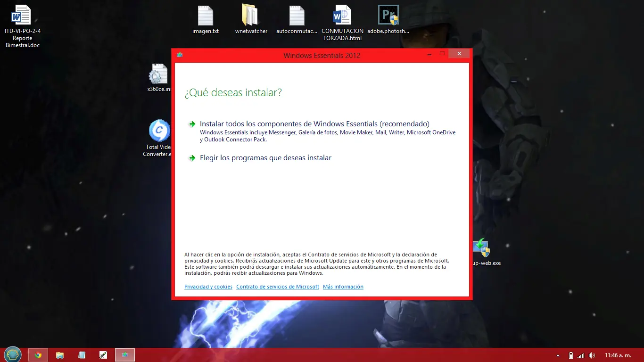Select the 'ITD-VI-PO-2-4 Reporte Bimestral.doc' desktop icon

23,26
